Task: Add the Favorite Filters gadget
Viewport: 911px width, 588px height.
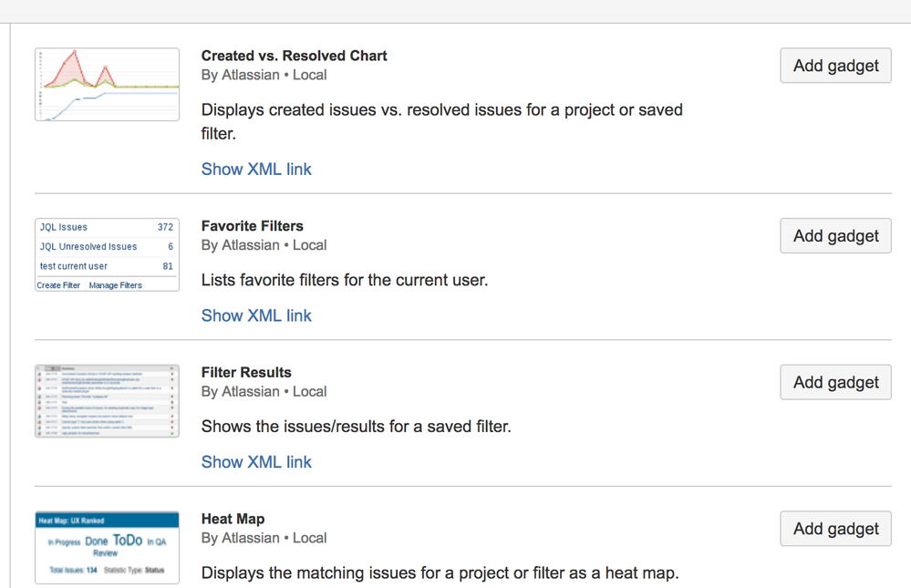Action: [835, 236]
